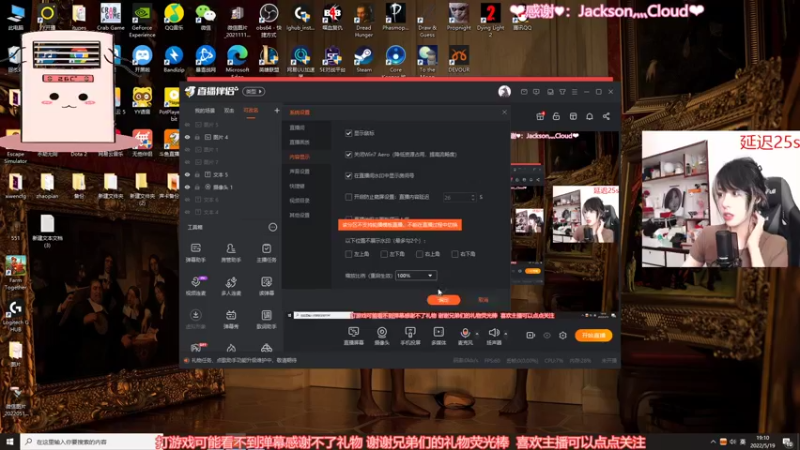Mute the 麦克风 microphone icon
The image size is (800, 450).
click(x=465, y=333)
